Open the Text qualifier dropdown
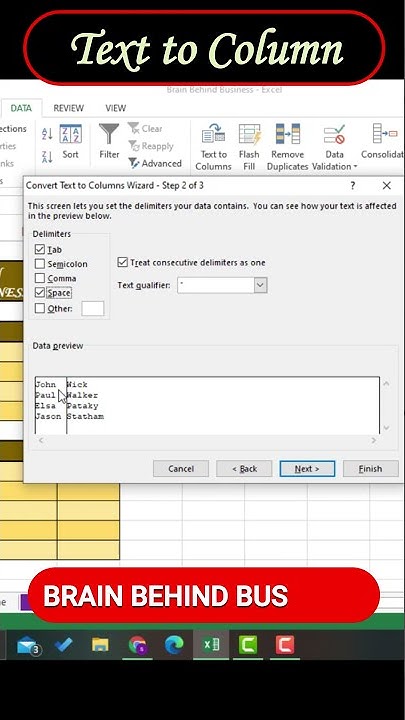The width and height of the screenshot is (405, 720). [260, 285]
